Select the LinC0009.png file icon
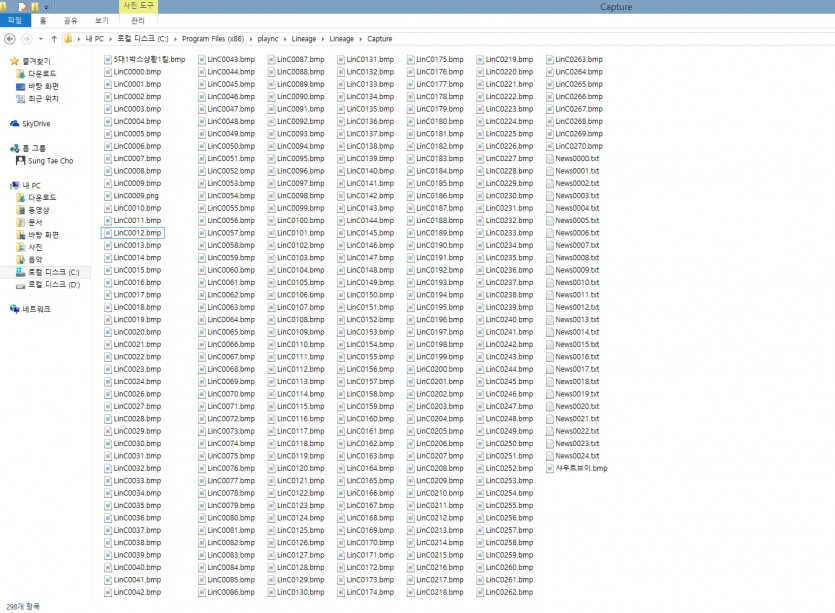 tap(108, 196)
